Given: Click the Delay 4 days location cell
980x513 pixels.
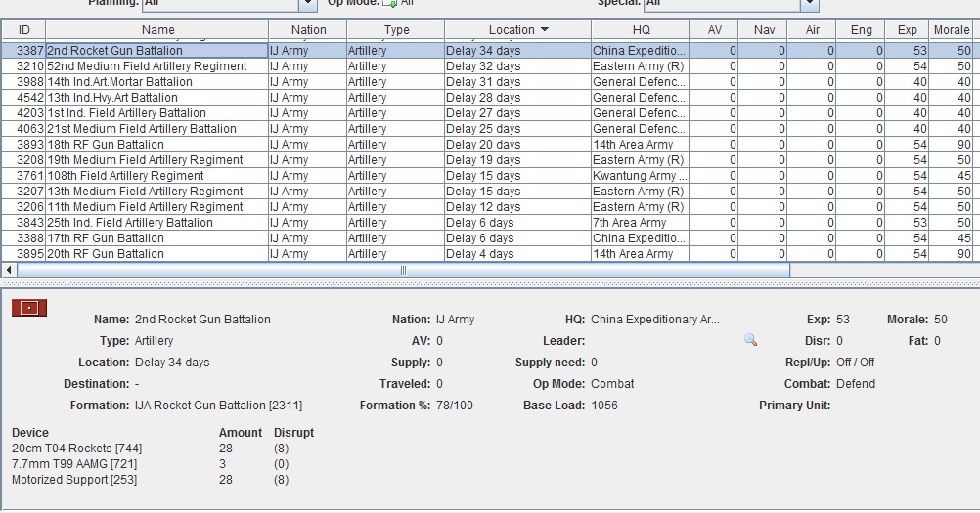Looking at the screenshot, I should 517,253.
